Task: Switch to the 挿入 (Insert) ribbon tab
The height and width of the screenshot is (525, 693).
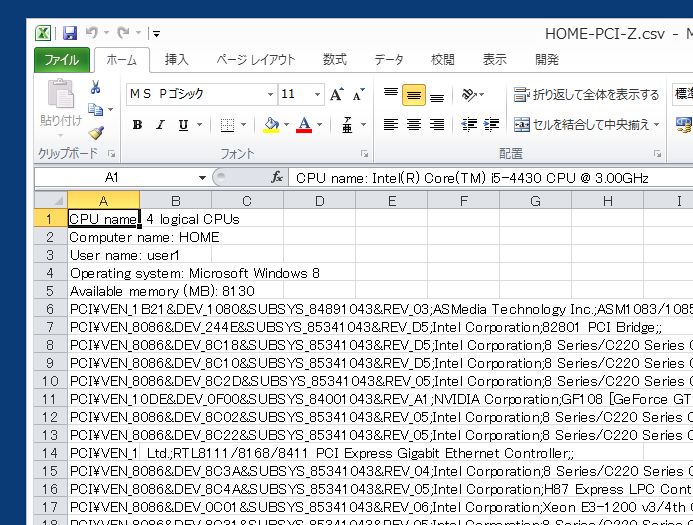Action: point(176,60)
